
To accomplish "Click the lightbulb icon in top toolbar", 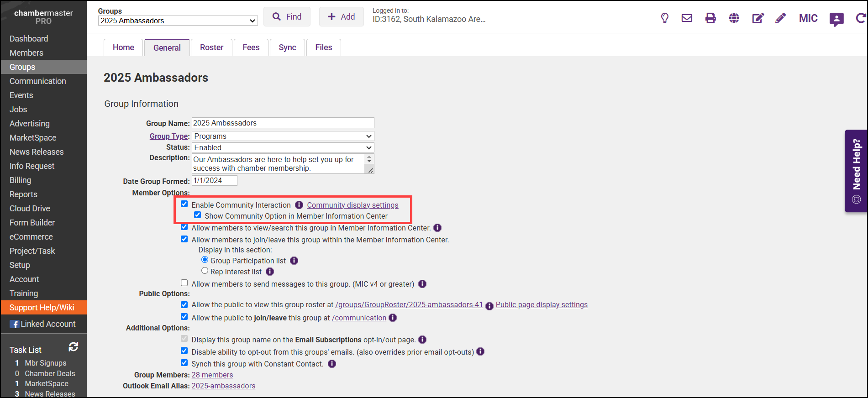I will pos(665,18).
